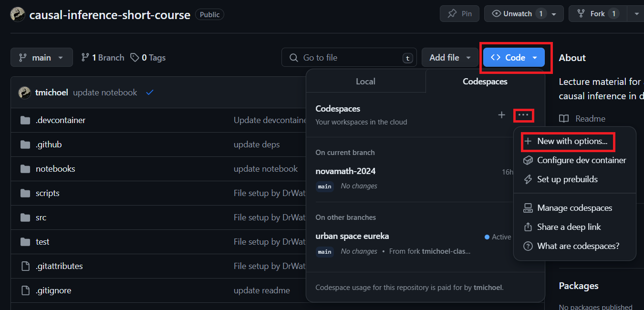Select Share a deep link menu item
Image resolution: width=644 pixels, height=310 pixels.
tap(575, 227)
